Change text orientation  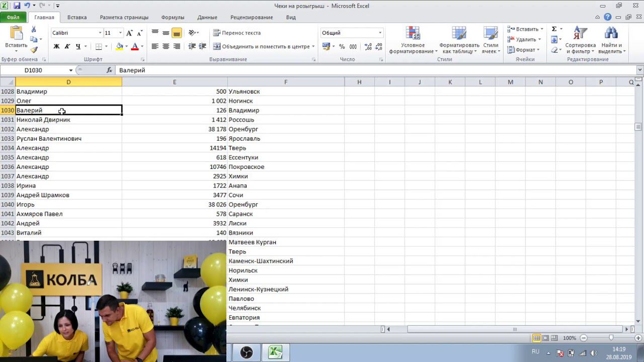(x=192, y=33)
